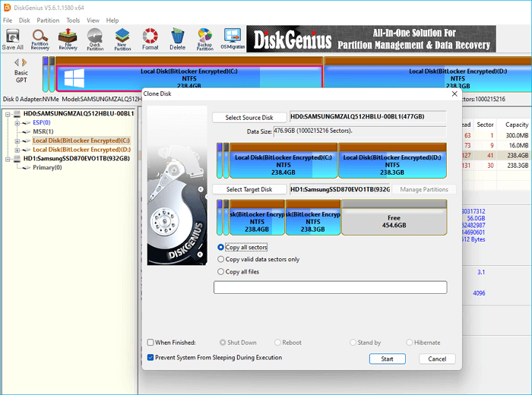Click the DiskGenius banner logo

[292, 39]
